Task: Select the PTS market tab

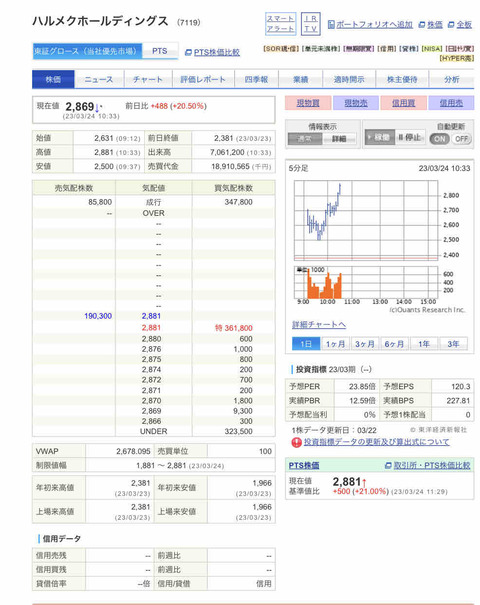Action: coord(160,51)
